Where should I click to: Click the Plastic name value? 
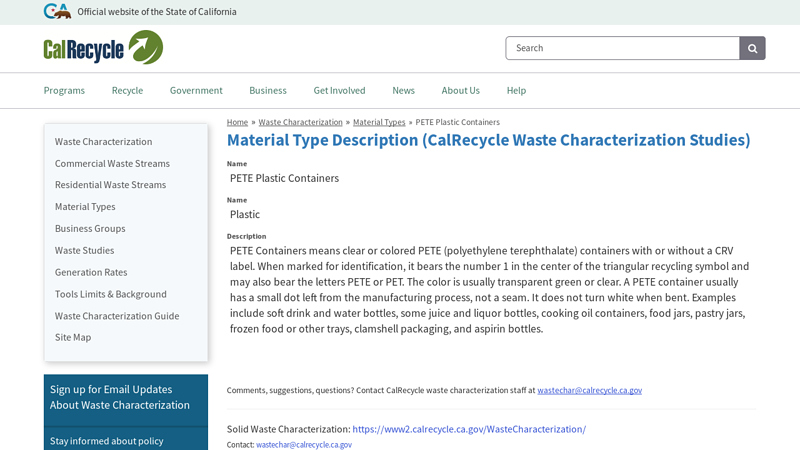click(245, 214)
